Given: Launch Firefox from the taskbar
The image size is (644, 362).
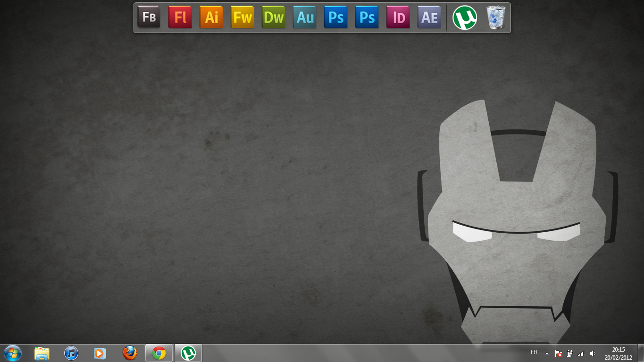Looking at the screenshot, I should click(x=130, y=353).
